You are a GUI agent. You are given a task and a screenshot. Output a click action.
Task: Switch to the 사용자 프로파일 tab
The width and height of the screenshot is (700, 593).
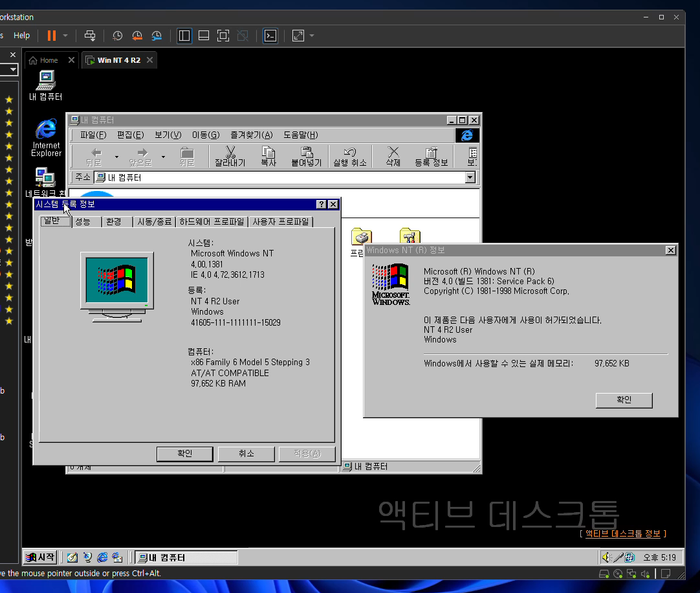[x=281, y=221]
